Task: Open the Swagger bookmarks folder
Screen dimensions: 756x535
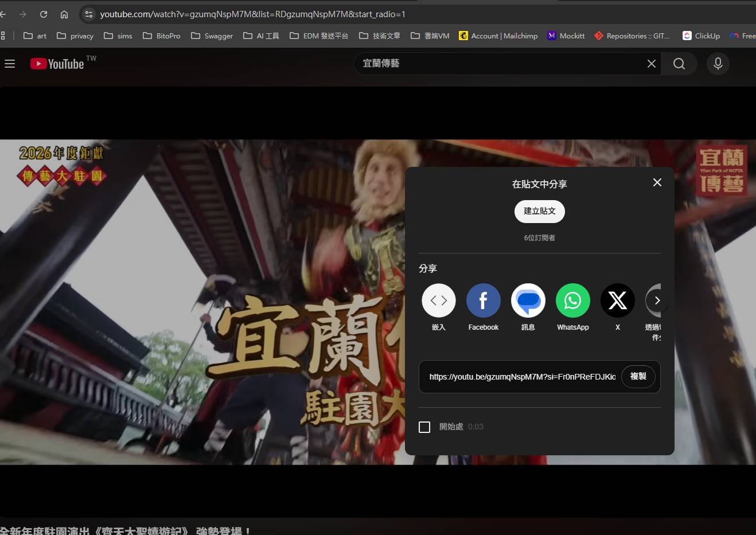Action: tap(212, 36)
